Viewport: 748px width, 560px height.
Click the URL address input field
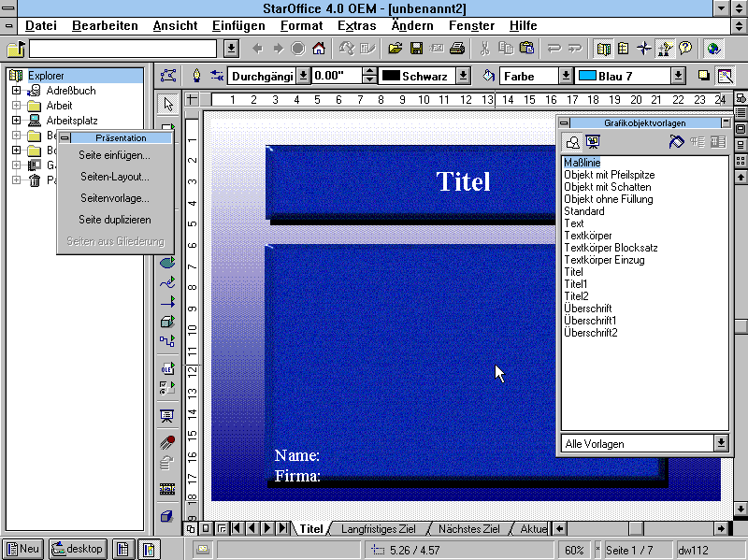[x=123, y=49]
